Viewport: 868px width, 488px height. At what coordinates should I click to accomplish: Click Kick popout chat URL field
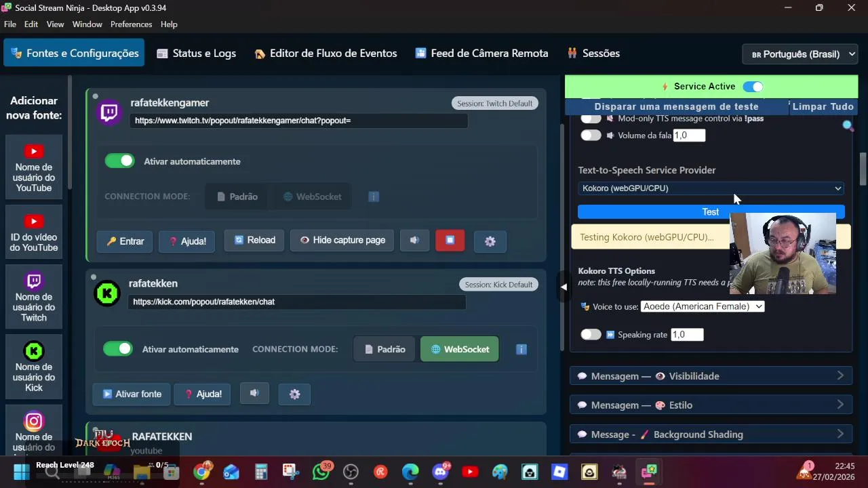click(297, 302)
